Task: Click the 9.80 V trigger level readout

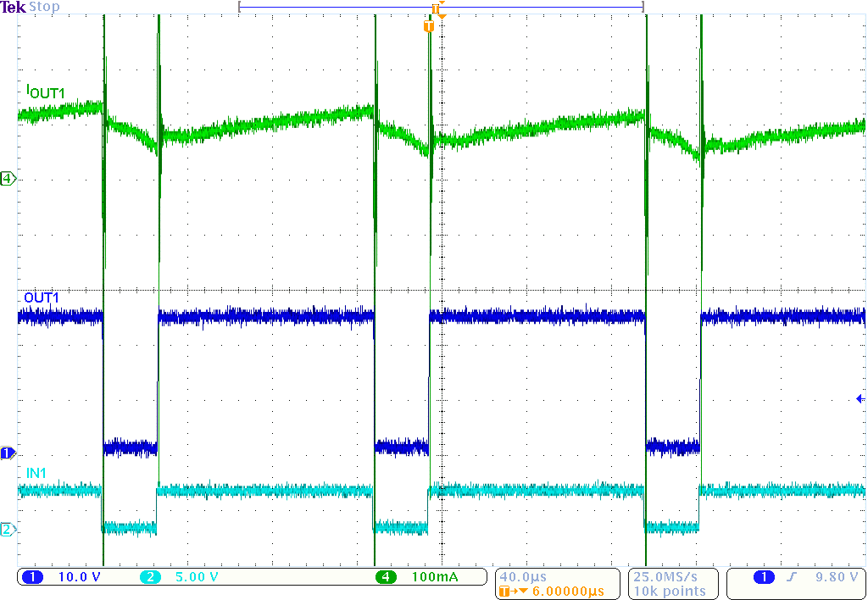Action: [836, 577]
